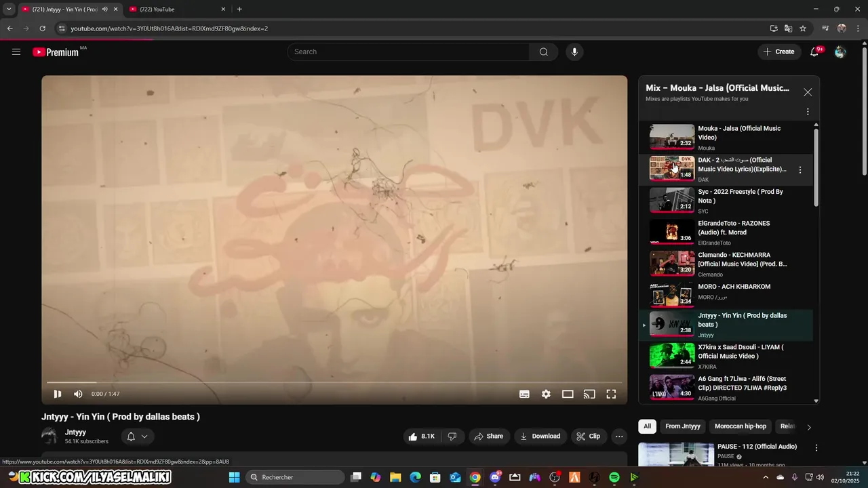The image size is (868, 488).
Task: Show more filter chips with right arrow
Action: tap(808, 427)
